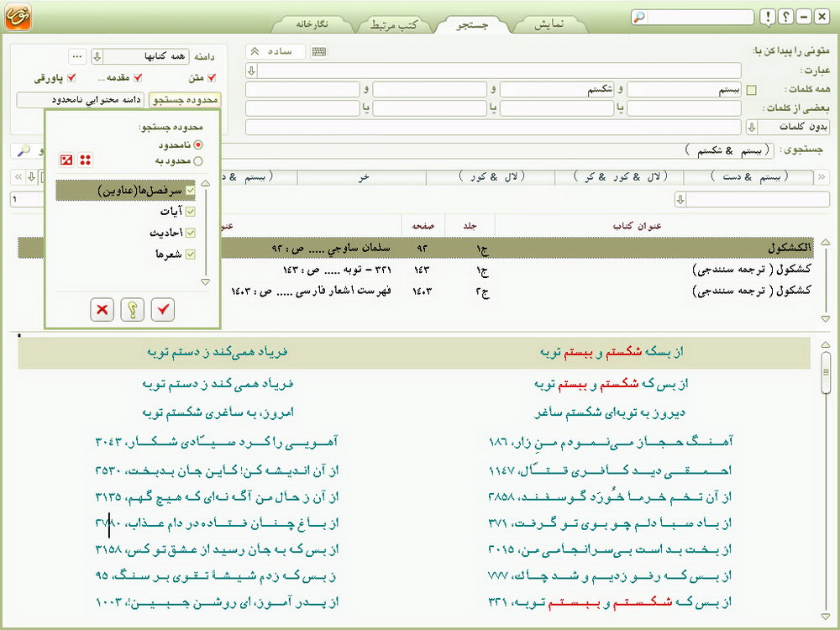840x630 pixels.
Task: Click the four red dots select-all icon
Action: (85, 160)
